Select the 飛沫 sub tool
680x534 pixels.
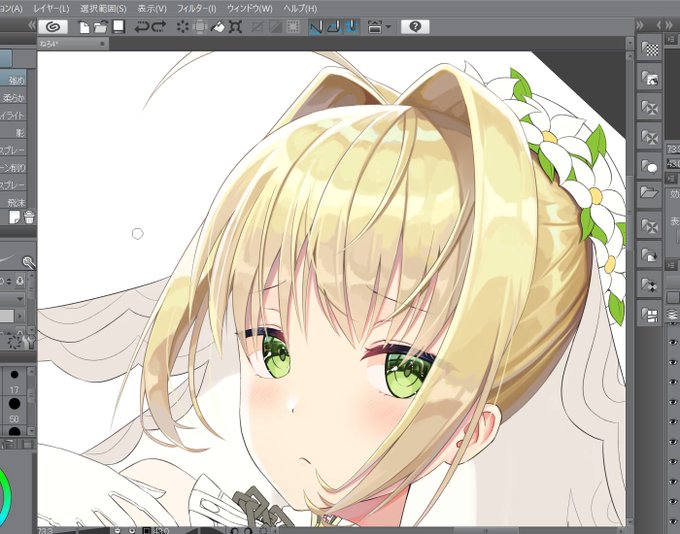[13, 202]
